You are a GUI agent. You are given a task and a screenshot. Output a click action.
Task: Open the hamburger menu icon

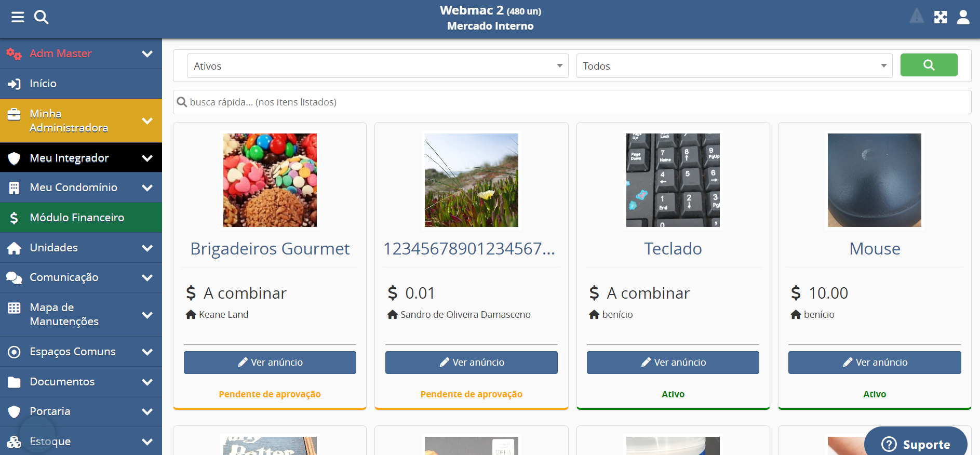18,18
